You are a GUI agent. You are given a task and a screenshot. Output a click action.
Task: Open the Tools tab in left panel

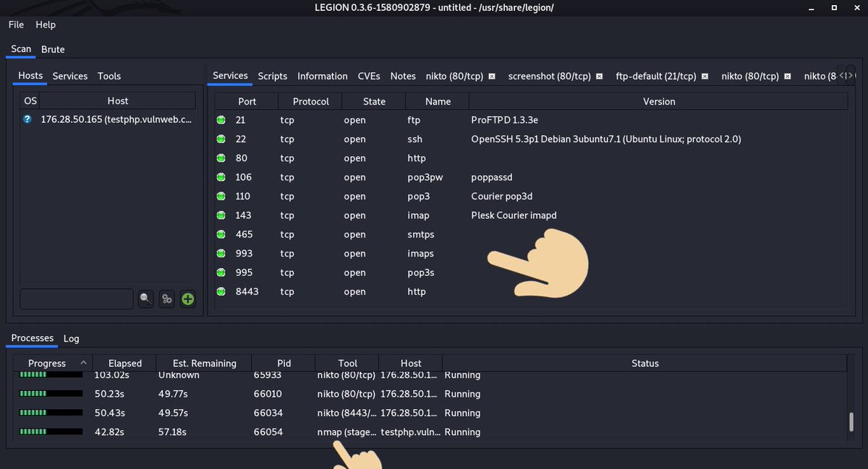click(109, 76)
